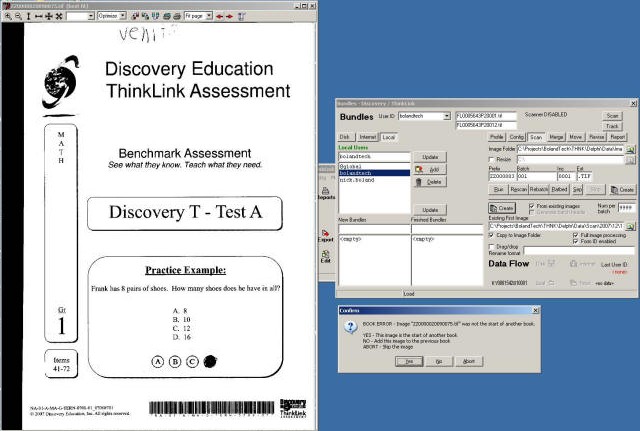Image resolution: width=640 pixels, height=431 pixels.
Task: Uncheck the From existing images checkbox
Action: coord(531,206)
